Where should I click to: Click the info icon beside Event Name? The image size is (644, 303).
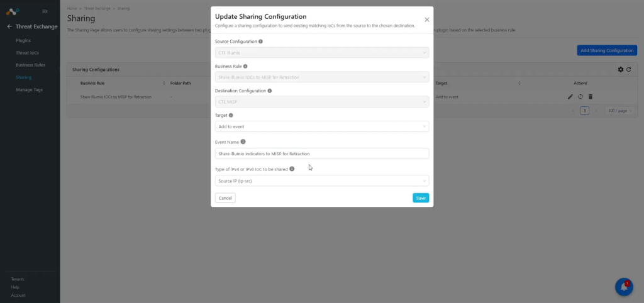[243, 141]
